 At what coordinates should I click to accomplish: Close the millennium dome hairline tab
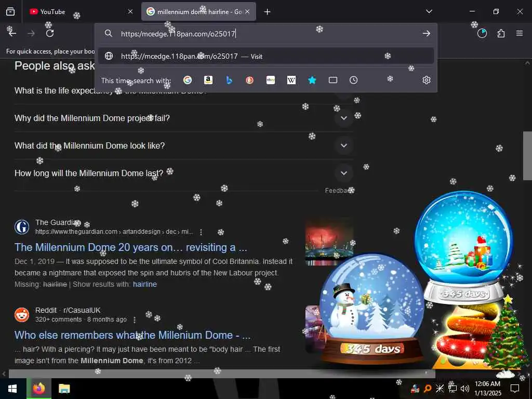(247, 11)
